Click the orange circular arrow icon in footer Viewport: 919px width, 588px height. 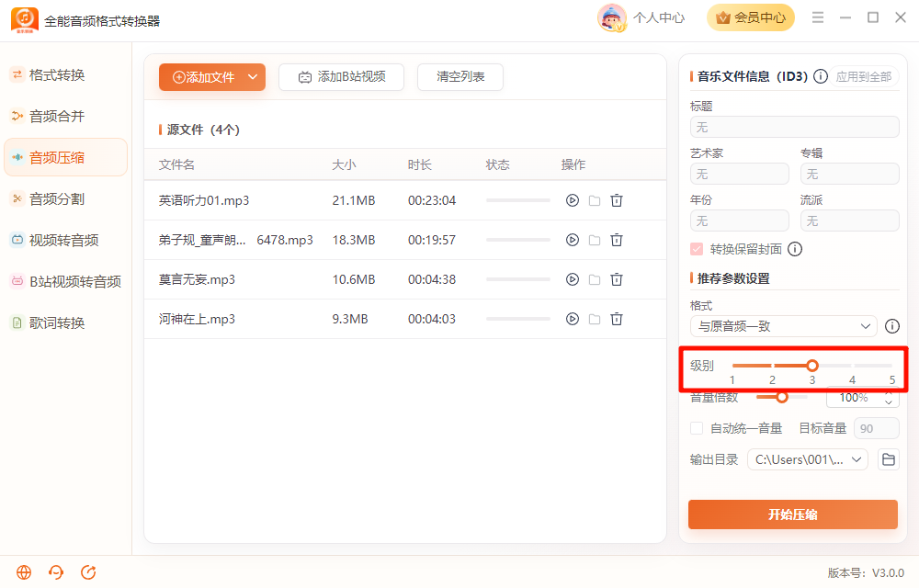click(x=88, y=572)
